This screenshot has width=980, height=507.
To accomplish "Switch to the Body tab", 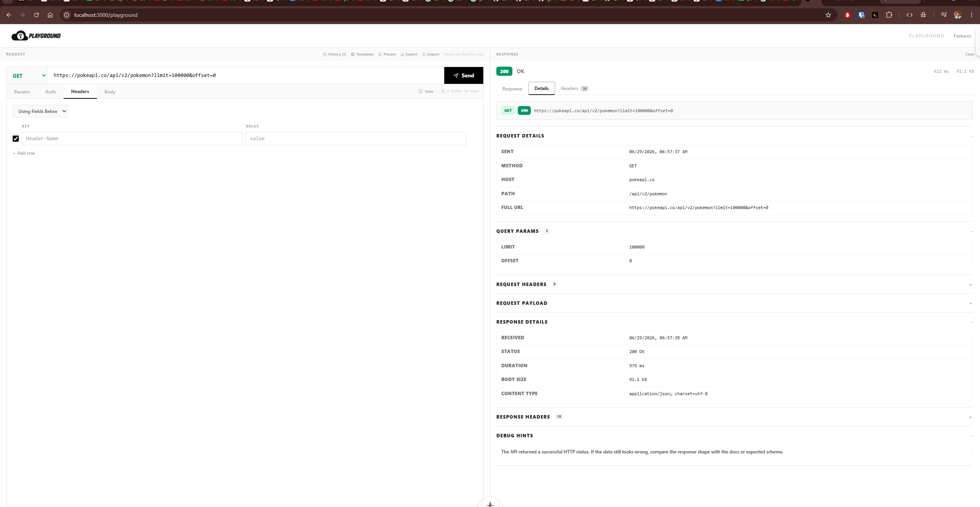I will 110,92.
